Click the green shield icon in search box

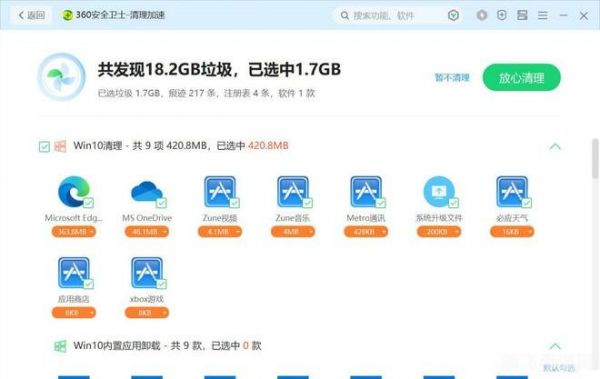pos(453,15)
